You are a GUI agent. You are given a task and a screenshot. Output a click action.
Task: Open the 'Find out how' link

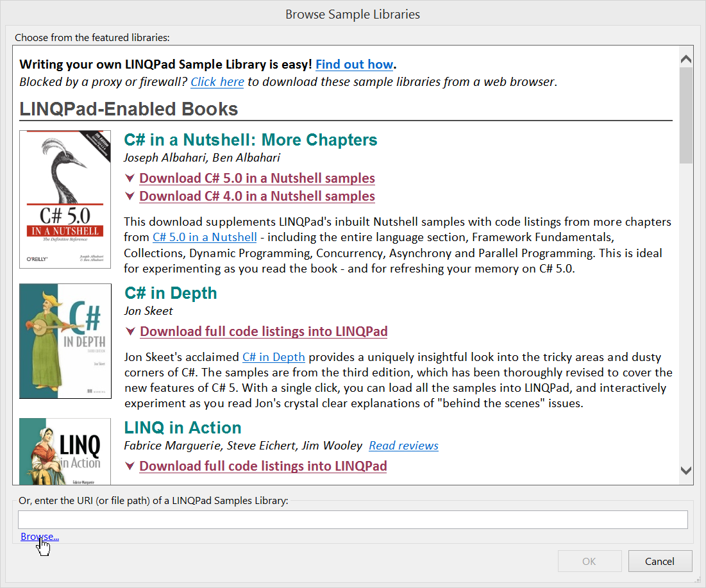pyautogui.click(x=355, y=64)
